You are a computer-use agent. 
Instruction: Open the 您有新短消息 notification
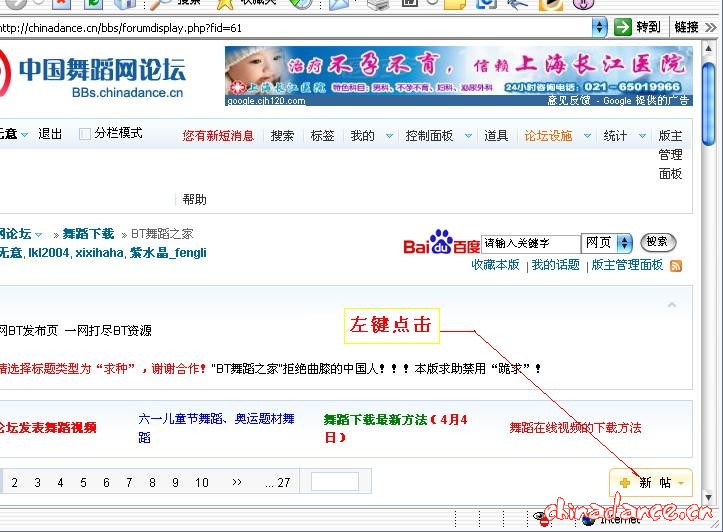[x=218, y=136]
